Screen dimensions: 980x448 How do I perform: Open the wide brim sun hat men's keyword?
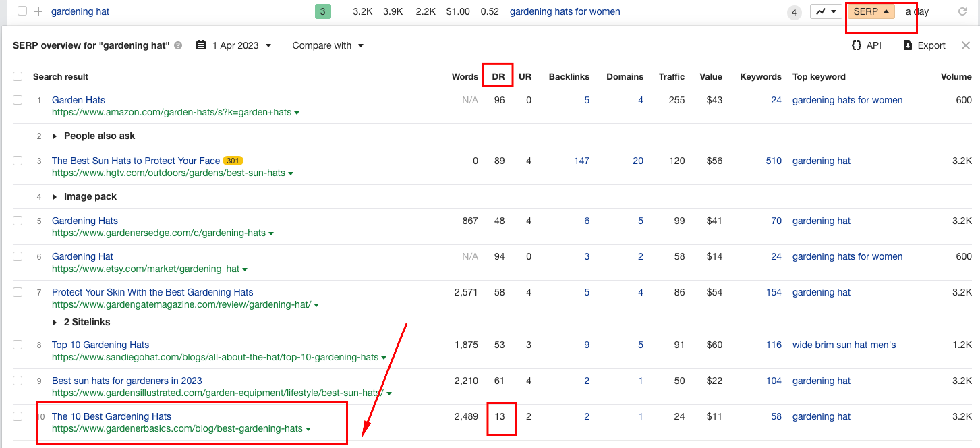pos(844,345)
